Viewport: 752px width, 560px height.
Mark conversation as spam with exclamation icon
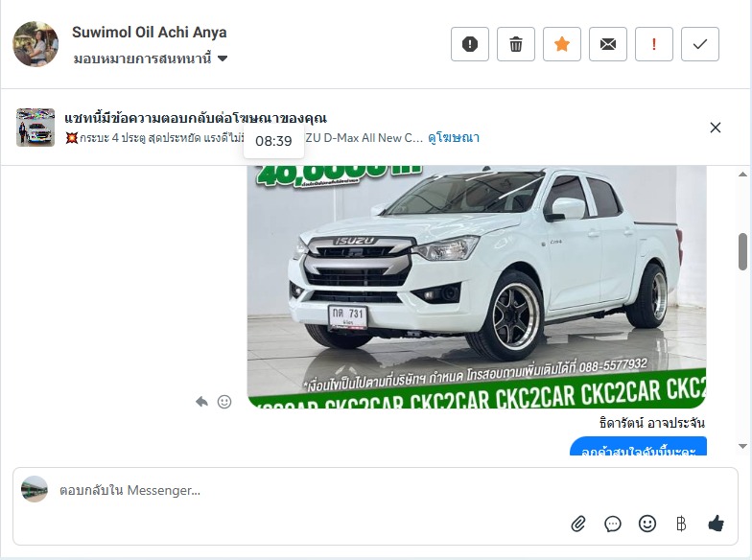coord(470,44)
